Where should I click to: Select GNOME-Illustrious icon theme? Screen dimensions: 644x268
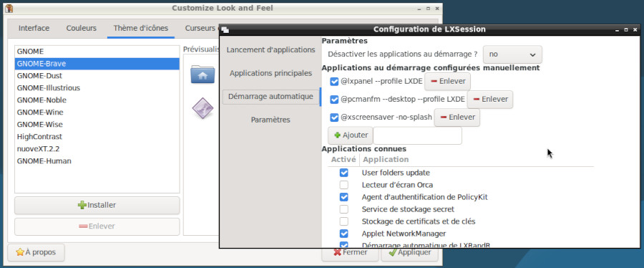click(x=97, y=88)
